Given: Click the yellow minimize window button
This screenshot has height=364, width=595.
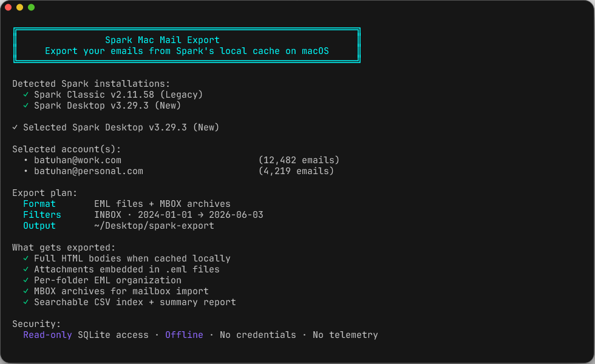Looking at the screenshot, I should 19,7.
